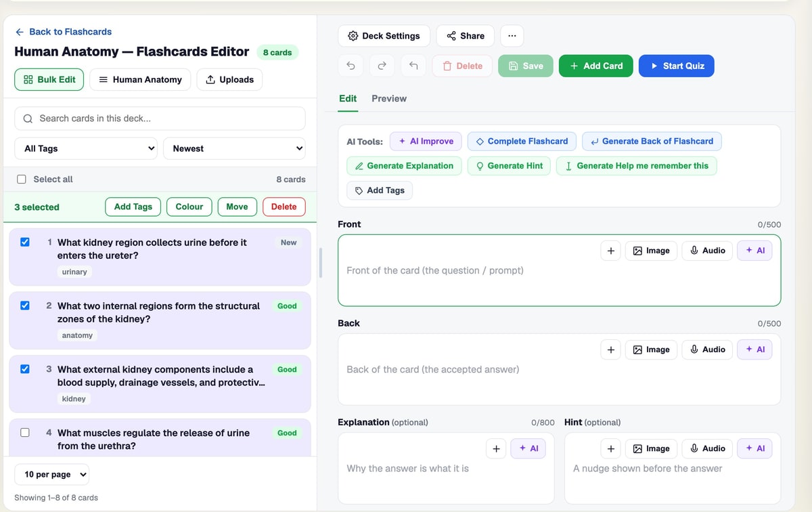Uncheck card 3 about external kidney components

[25, 369]
